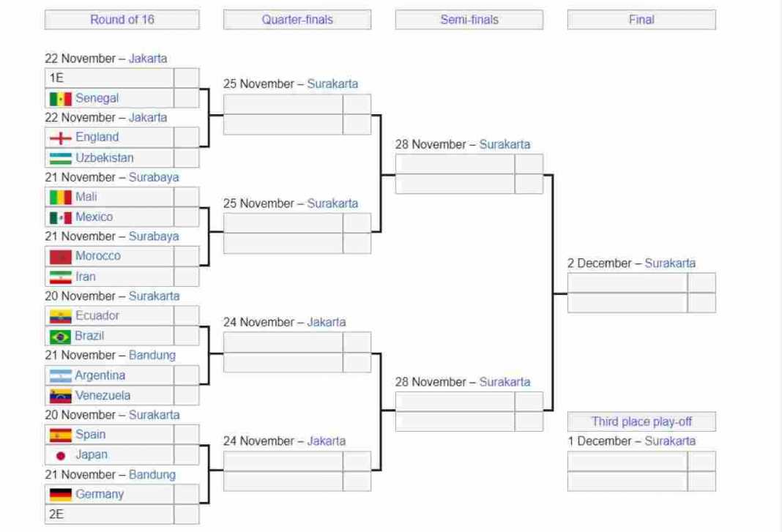Click the England flag icon
This screenshot has height=532, width=782.
[x=60, y=138]
